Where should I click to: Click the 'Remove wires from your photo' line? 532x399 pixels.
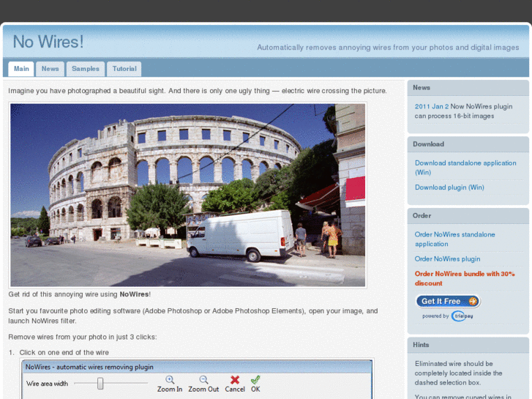[x=83, y=338]
